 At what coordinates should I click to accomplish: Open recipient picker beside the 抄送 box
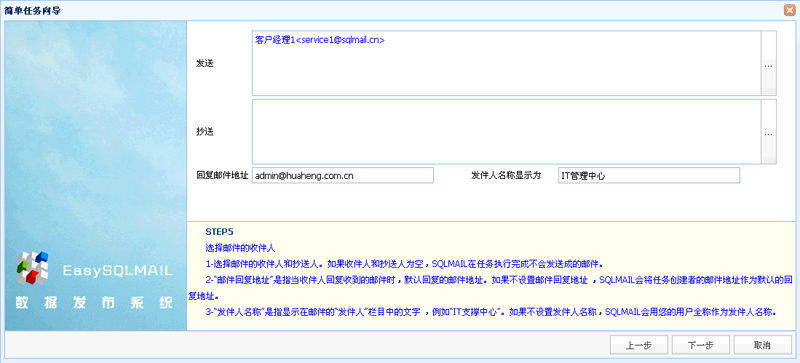(768, 132)
